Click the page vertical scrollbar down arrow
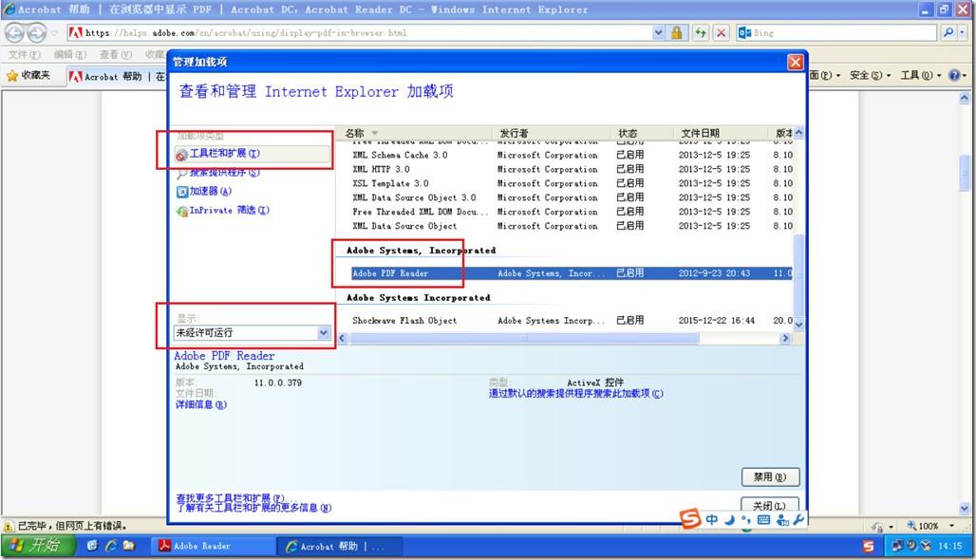Screen dimensions: 976x560 [965, 510]
